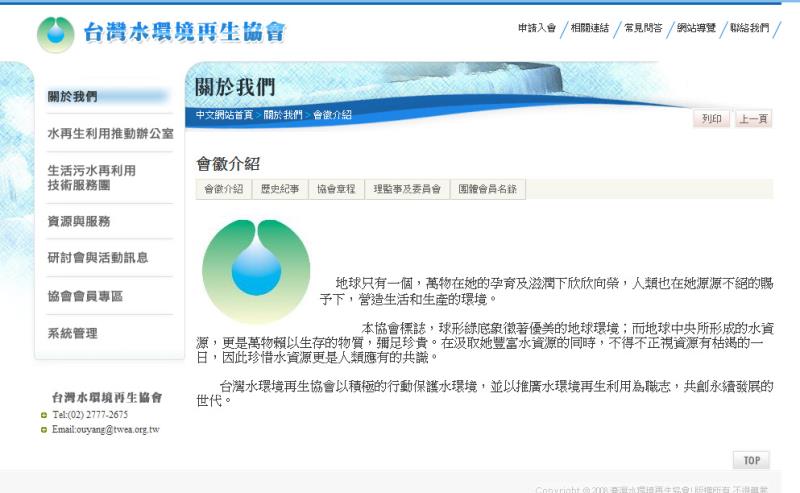
Task: Go to 中文網站首頁 in the breadcrumb
Action: (x=224, y=115)
